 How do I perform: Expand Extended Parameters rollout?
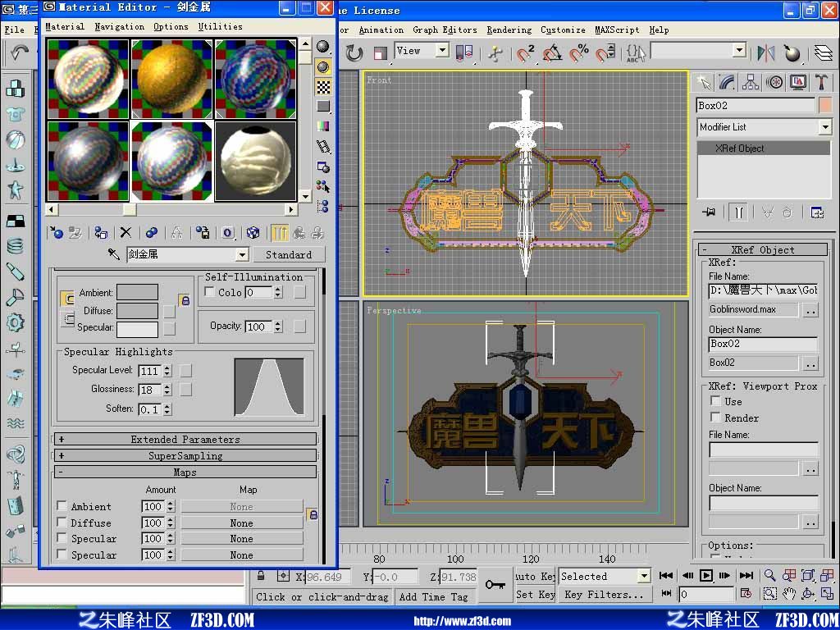pos(185,440)
